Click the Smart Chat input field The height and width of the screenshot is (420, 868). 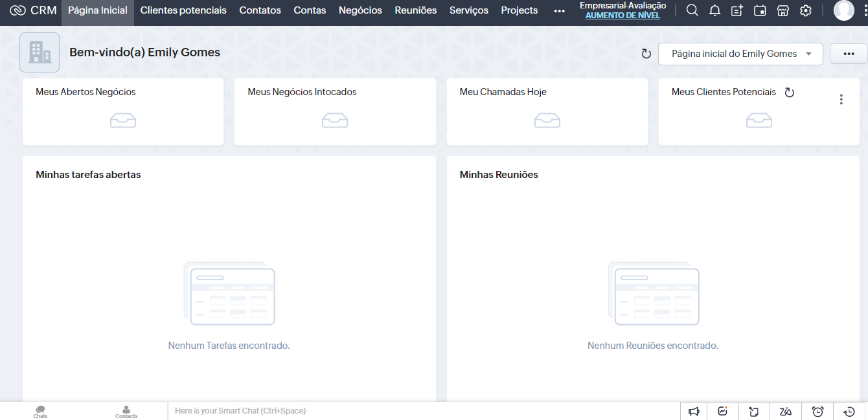coord(424,411)
